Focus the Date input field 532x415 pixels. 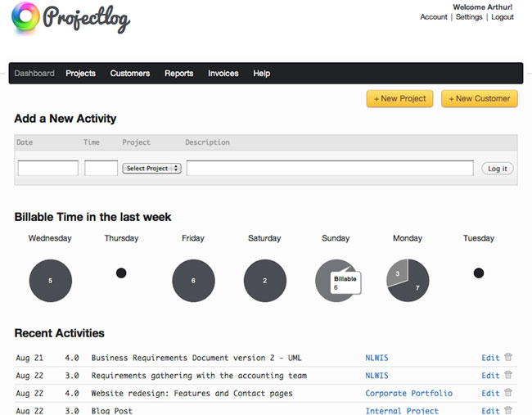[47, 168]
